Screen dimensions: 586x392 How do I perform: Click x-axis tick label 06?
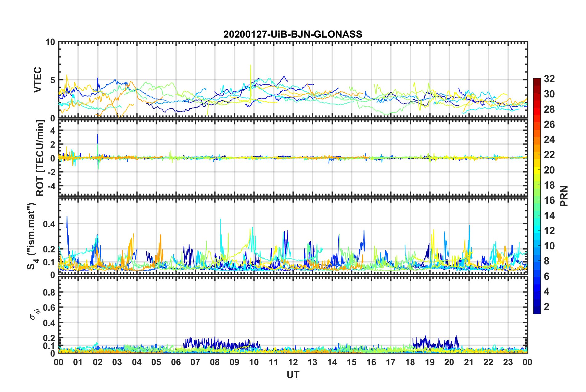pyautogui.click(x=176, y=362)
